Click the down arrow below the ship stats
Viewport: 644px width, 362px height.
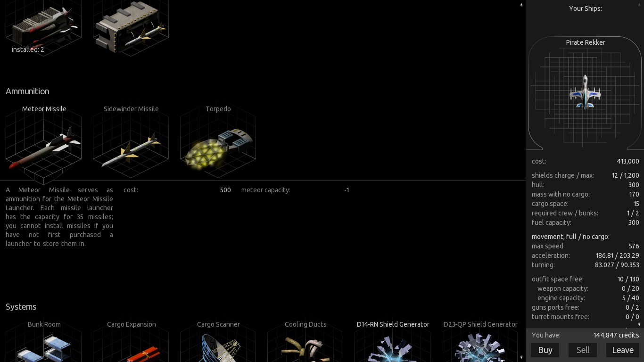pos(639,324)
